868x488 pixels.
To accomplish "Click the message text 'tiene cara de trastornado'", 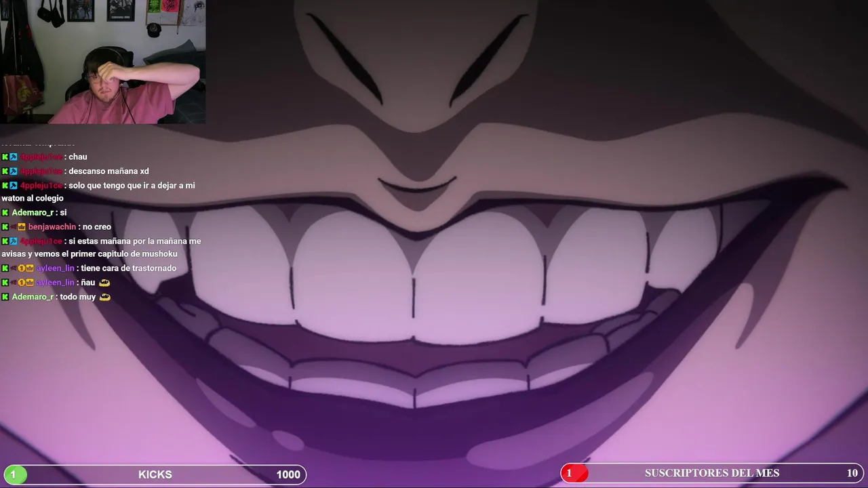I will 128,268.
